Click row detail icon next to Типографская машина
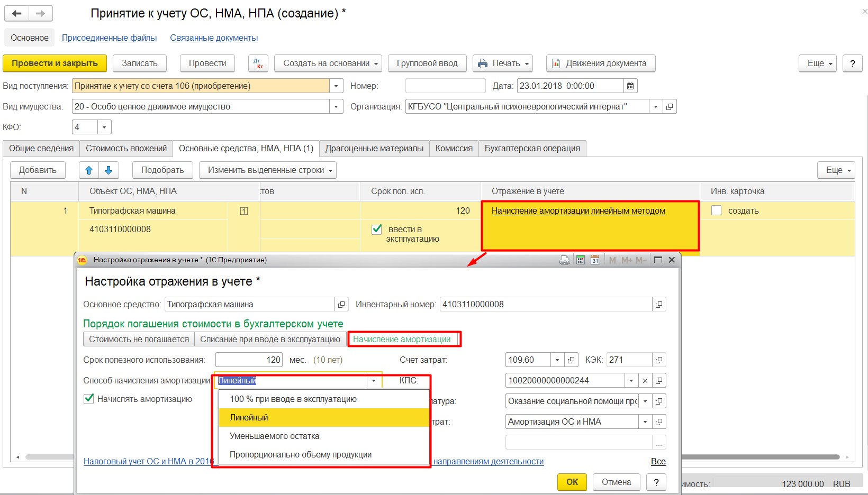 pyautogui.click(x=244, y=211)
